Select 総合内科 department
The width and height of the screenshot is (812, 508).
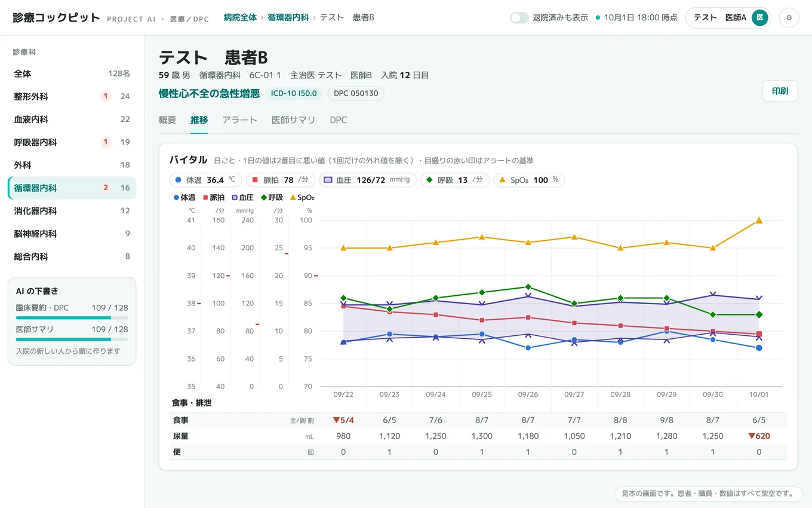pyautogui.click(x=72, y=256)
